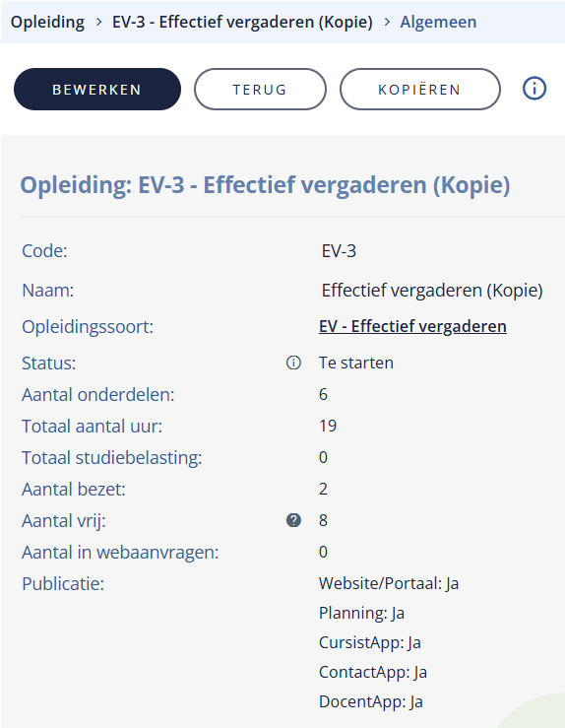Click the BEWERKEN button

(x=97, y=89)
